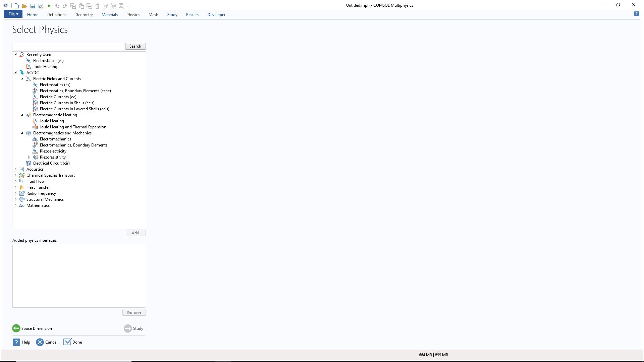Click the Help question mark icon top right
This screenshot has width=644, height=362.
636,14
